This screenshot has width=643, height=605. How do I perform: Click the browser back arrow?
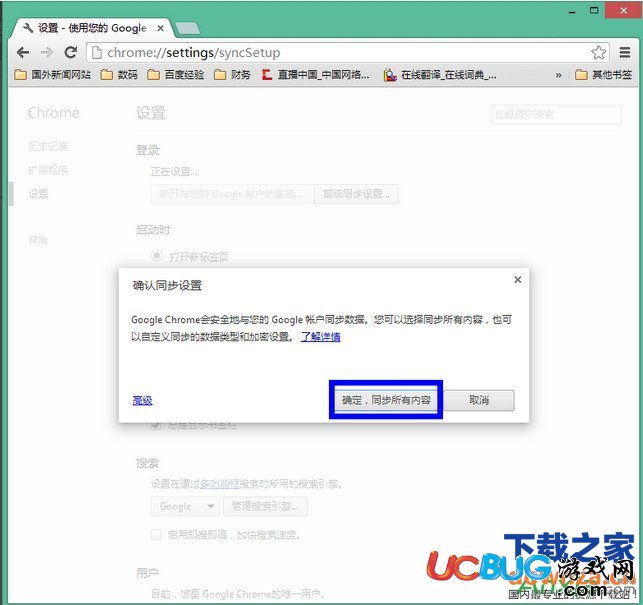coord(23,53)
